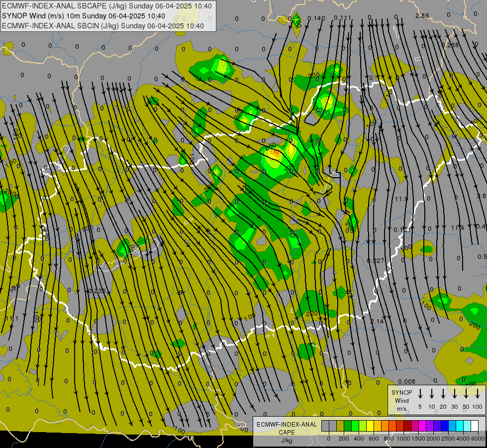Viewport: 487px width, 448px height.
Task: Click the '0.111' value on the map
Action: 343,18
